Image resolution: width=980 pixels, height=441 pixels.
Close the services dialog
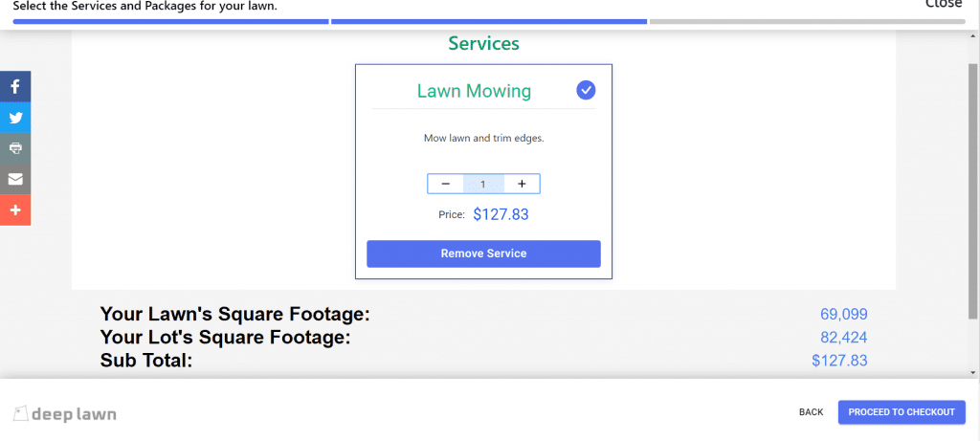943,5
